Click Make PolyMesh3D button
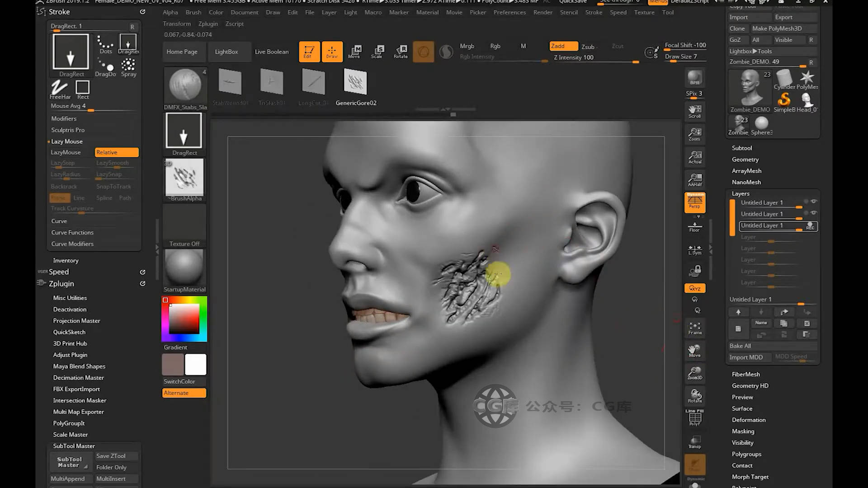Screen dimensions: 868x488 [777, 28]
